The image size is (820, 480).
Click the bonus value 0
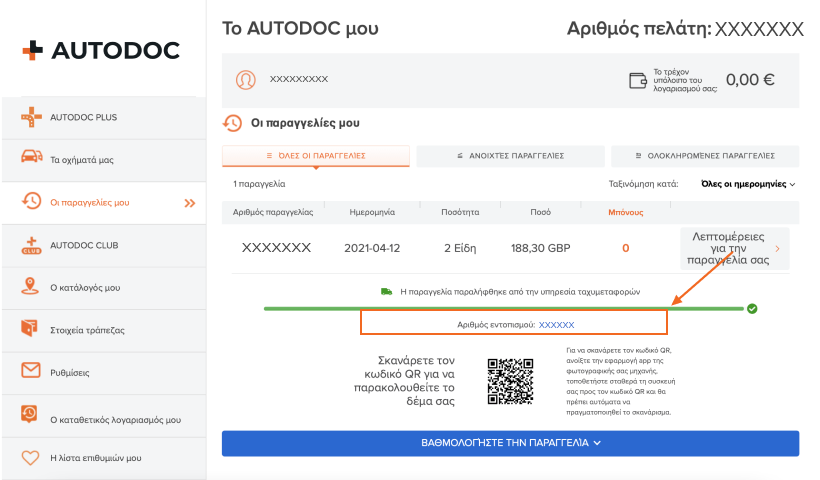click(x=625, y=248)
